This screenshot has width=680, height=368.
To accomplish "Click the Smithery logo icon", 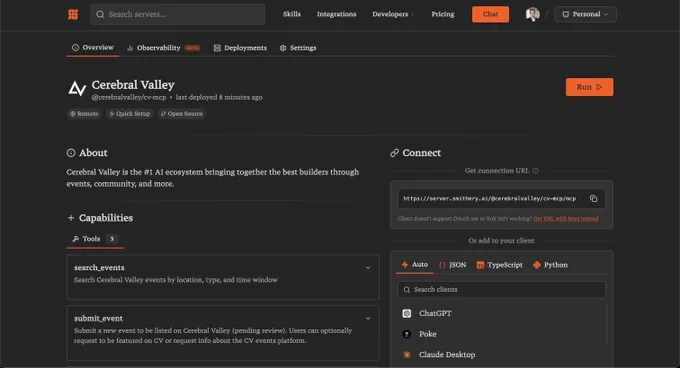I will click(73, 14).
